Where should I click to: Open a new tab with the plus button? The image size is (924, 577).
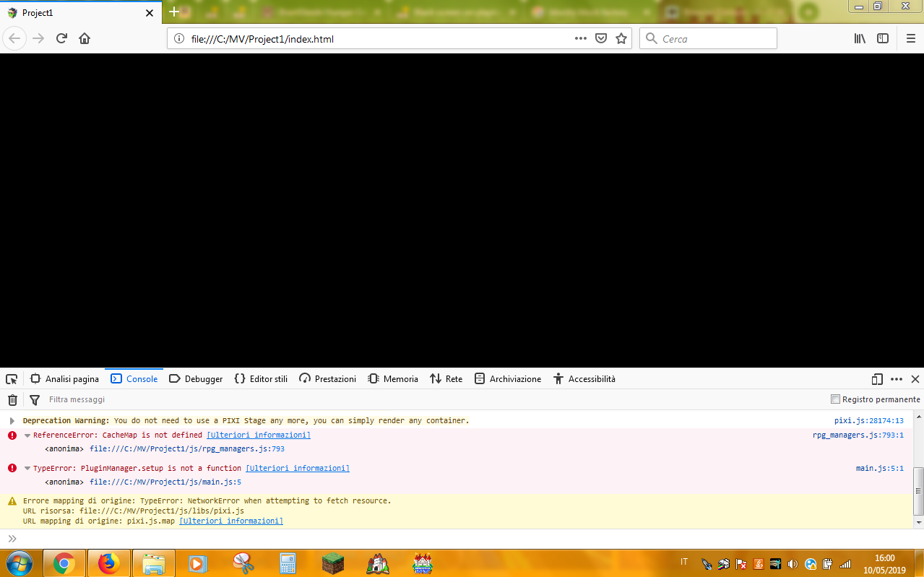[174, 12]
